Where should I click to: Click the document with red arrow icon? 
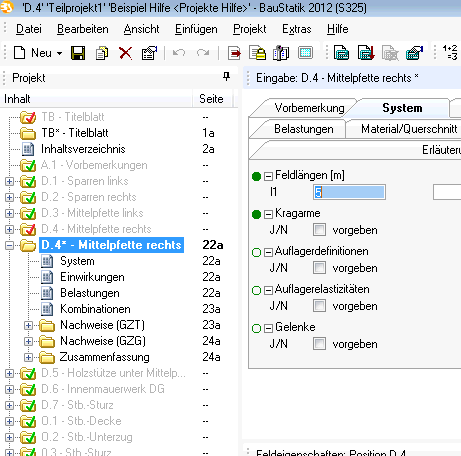pos(234,53)
